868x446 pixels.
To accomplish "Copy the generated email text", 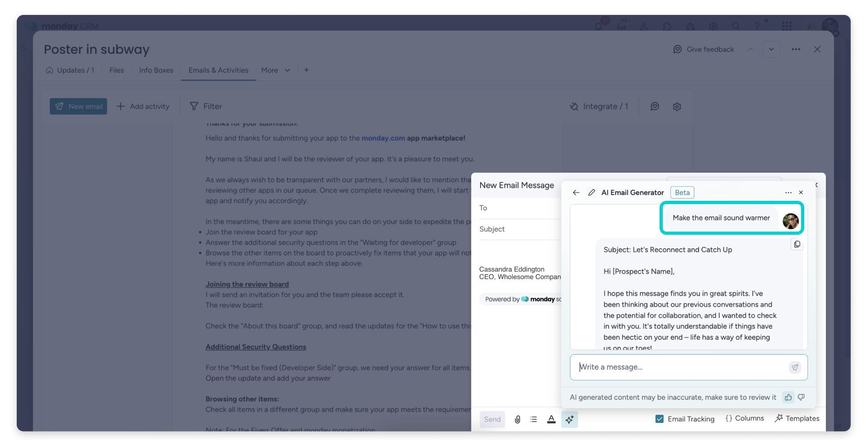I will click(x=797, y=244).
